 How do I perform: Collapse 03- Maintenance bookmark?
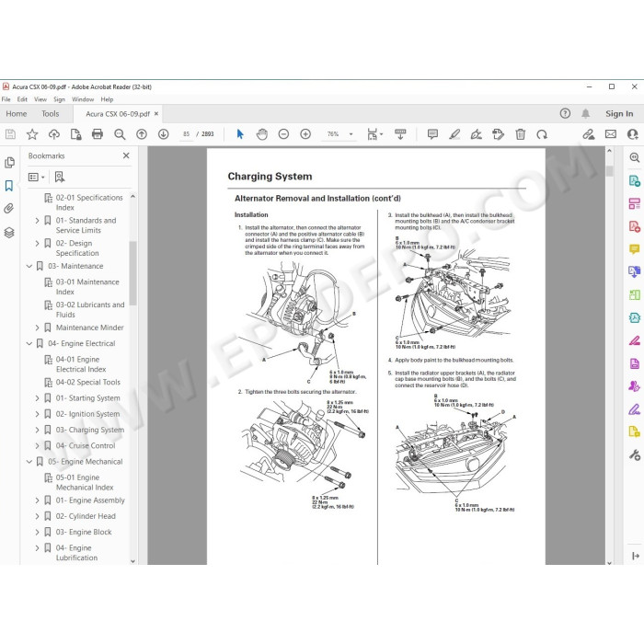coord(29,266)
